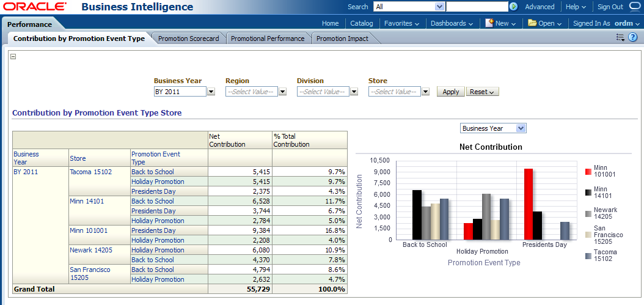Open the Favorites menu
Image resolution: width=644 pixels, height=305 pixels.
(401, 23)
